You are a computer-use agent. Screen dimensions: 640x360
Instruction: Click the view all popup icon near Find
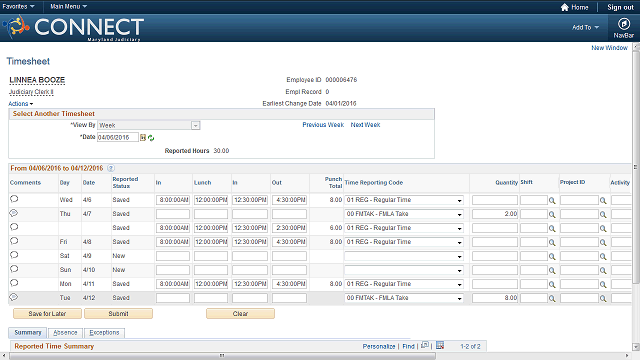click(425, 345)
